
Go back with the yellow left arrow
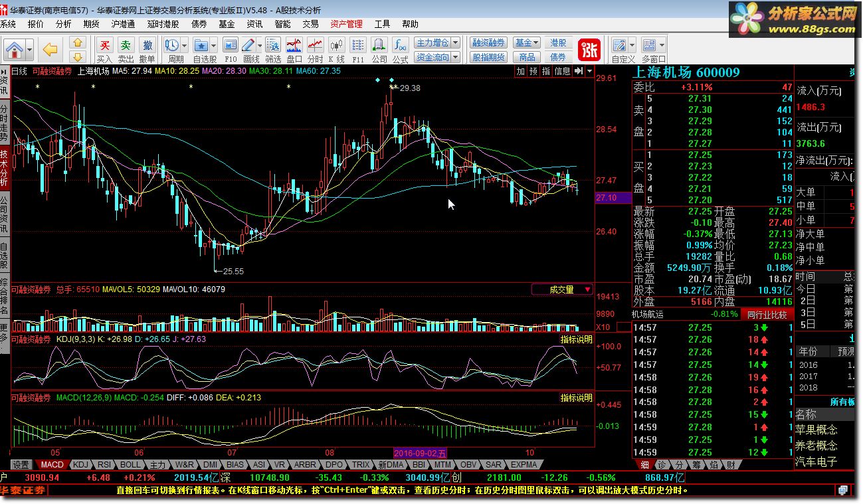click(50, 48)
